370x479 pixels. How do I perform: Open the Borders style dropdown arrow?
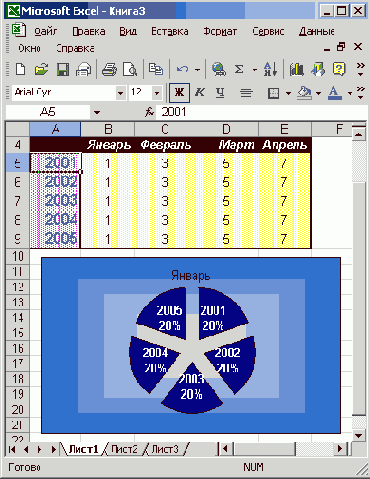[288, 93]
